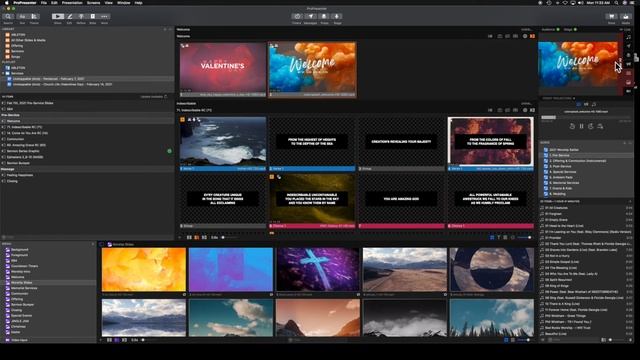This screenshot has width=640, height=360.
Task: Open the File menu
Action: point(44,2)
